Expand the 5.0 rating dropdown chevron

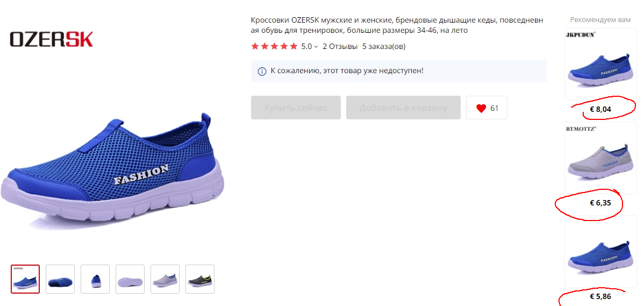tap(316, 47)
